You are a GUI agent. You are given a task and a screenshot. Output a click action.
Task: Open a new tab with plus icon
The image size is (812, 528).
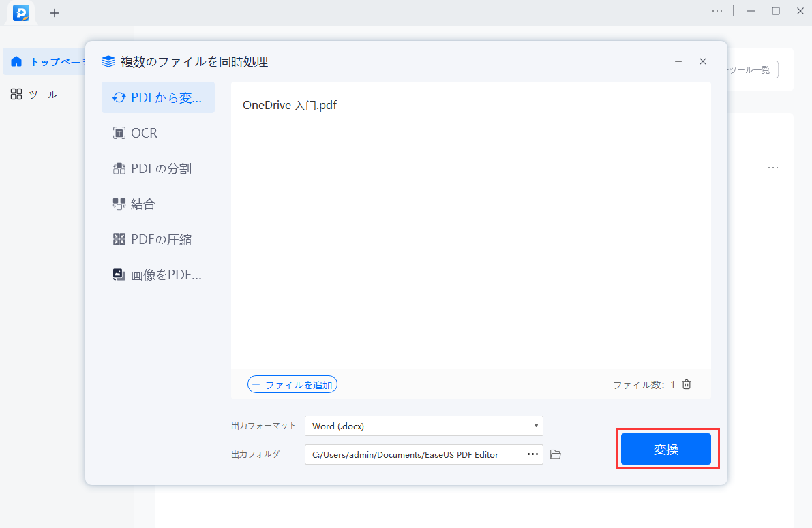(55, 13)
